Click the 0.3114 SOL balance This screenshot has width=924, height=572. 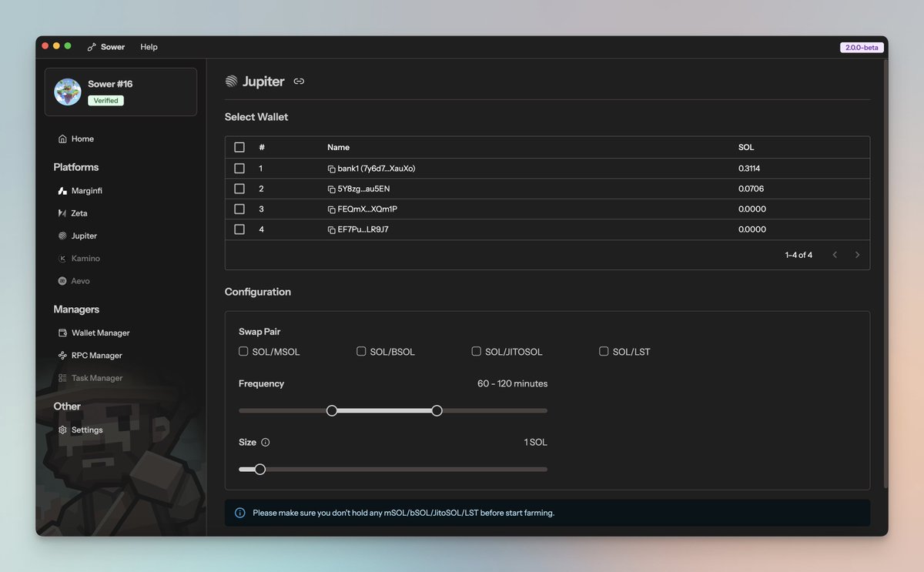(x=749, y=169)
